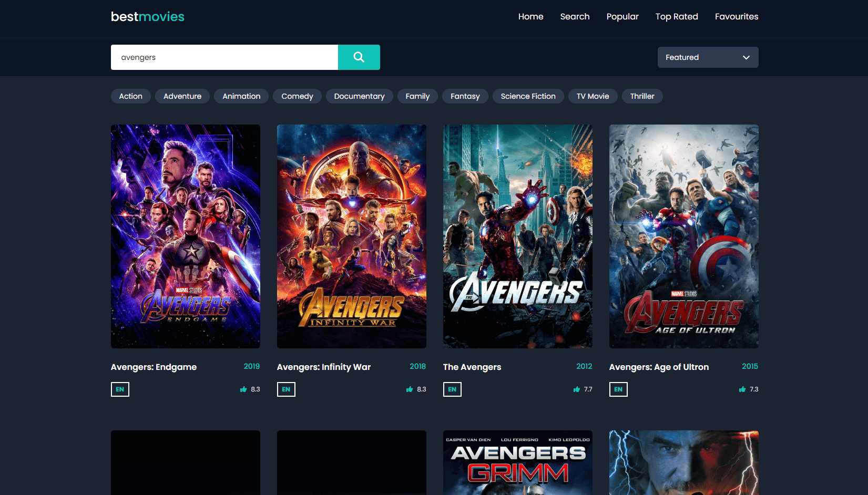Click the thumbs-up icon under The Avengers
This screenshot has width=868, height=495.
coord(577,389)
